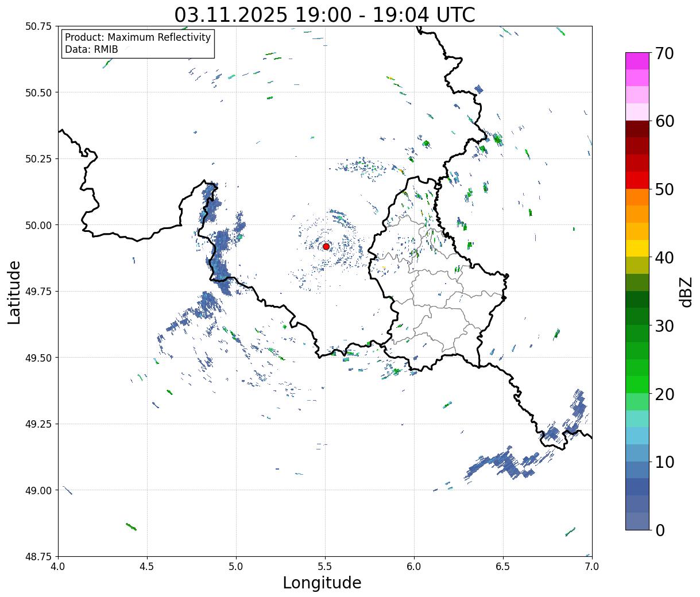Image resolution: width=700 pixels, height=597 pixels.
Task: Click the bottom slate-blue swatch near 0
Action: point(637,521)
